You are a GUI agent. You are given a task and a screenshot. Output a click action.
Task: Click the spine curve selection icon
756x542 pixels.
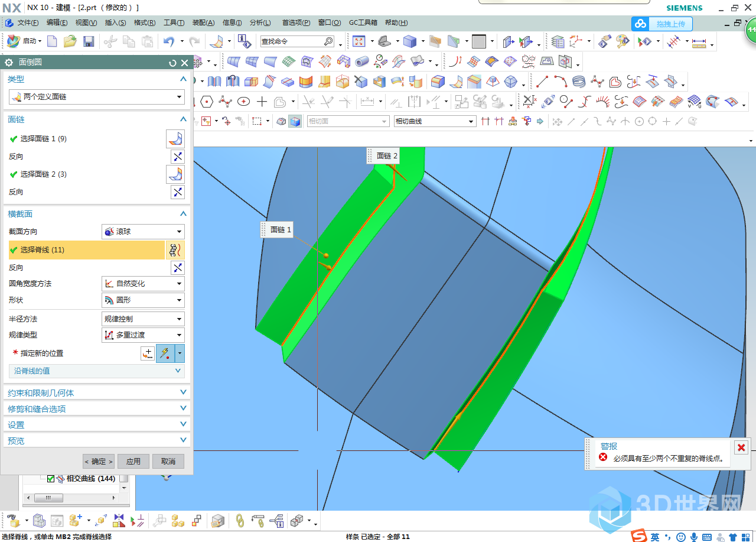pyautogui.click(x=174, y=250)
